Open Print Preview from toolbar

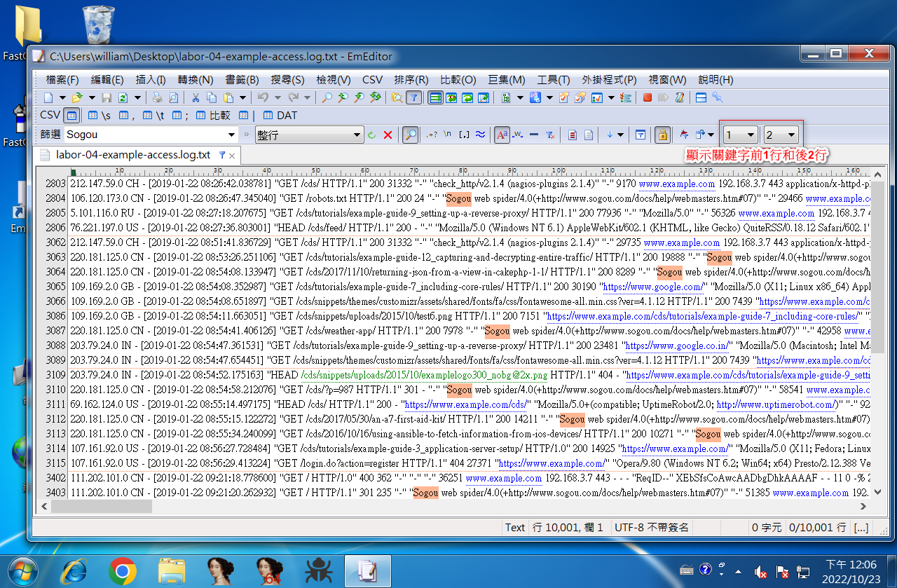coord(173,98)
